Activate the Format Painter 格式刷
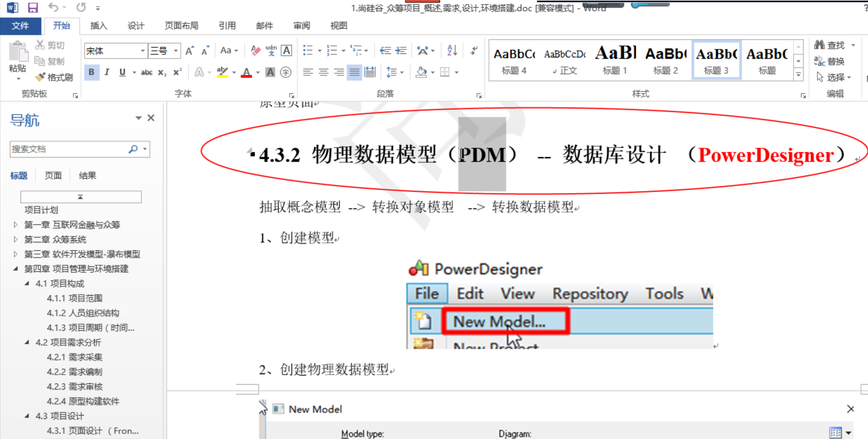The height and width of the screenshot is (439, 868). tap(54, 77)
